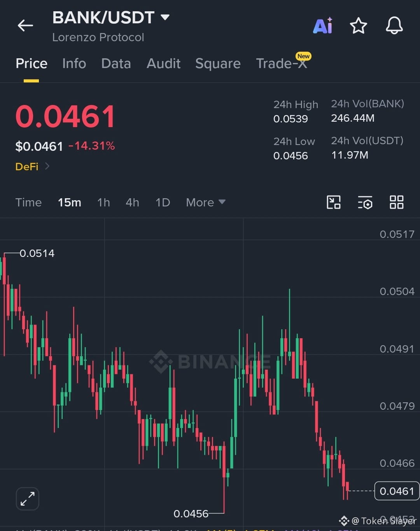Tap the 24h High value 0.0539
Viewport: 420px width, 531px height.
click(x=290, y=119)
